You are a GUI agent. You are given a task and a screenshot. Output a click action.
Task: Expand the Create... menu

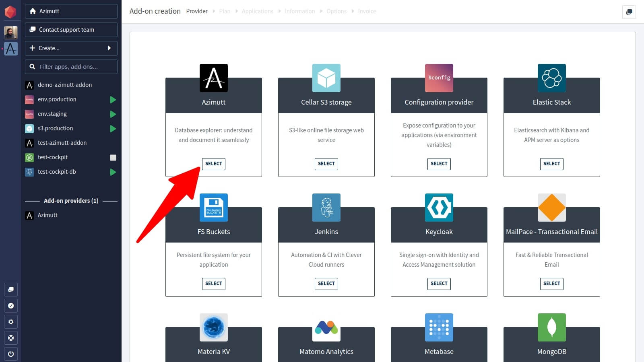coord(71,48)
